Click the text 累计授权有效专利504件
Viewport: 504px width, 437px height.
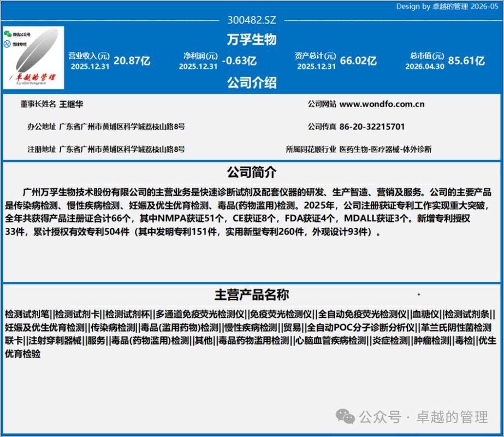coord(81,231)
